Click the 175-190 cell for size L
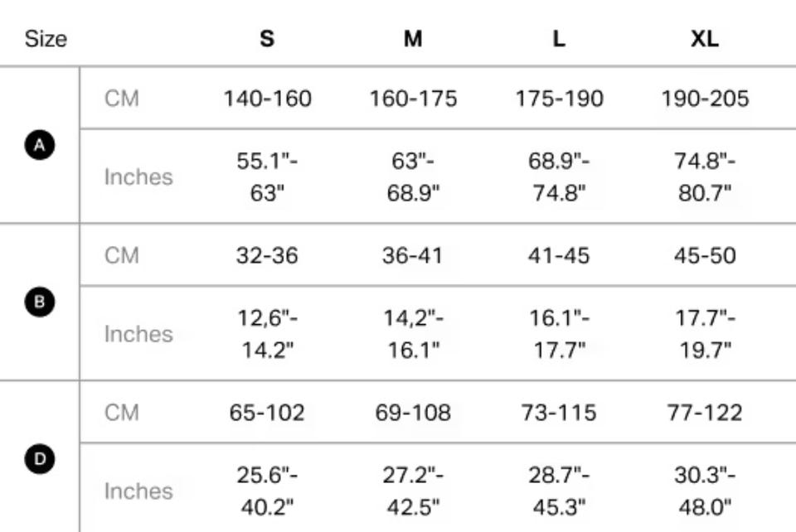This screenshot has width=796, height=532. click(x=559, y=99)
